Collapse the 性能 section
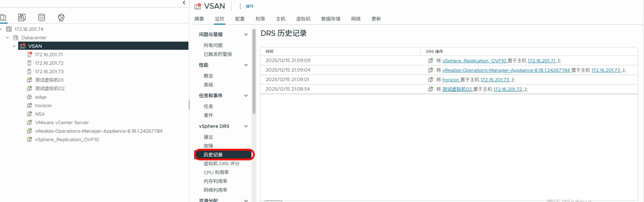This screenshot has height=202, width=644. click(x=246, y=65)
